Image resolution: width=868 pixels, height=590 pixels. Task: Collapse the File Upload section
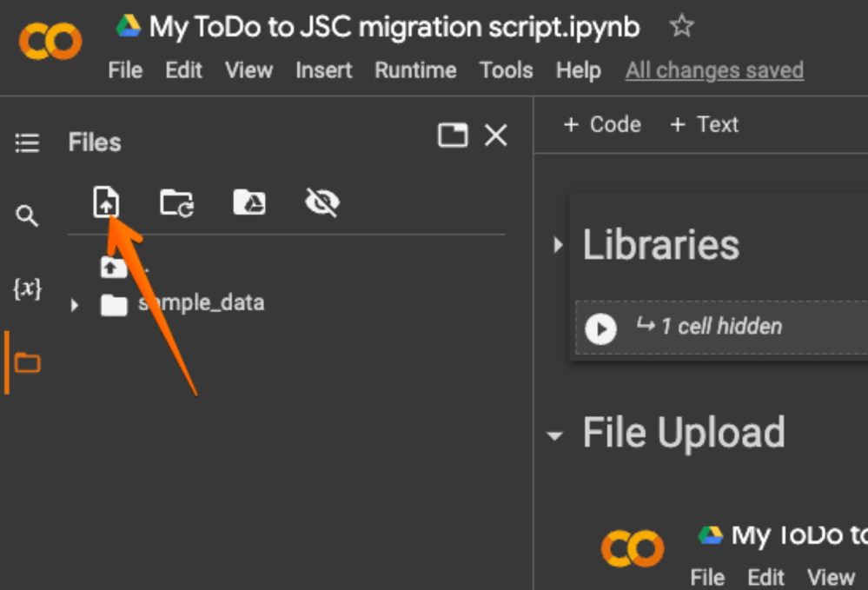[554, 435]
